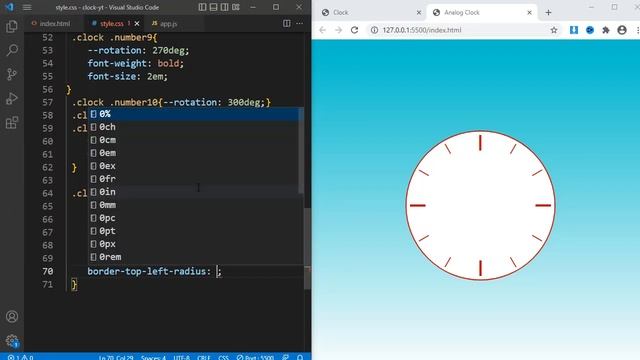The width and height of the screenshot is (640, 360).
Task: Open Source Control view
Action: 12,74
